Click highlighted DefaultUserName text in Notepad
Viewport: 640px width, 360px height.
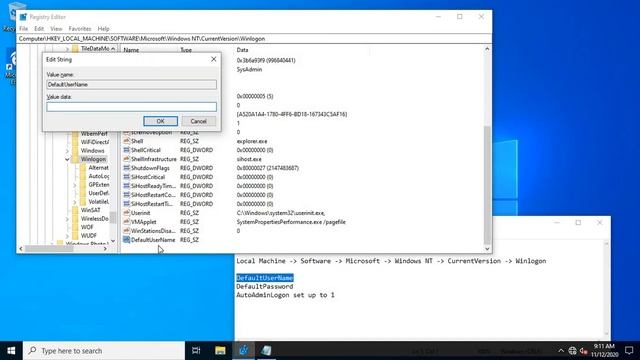(x=264, y=278)
